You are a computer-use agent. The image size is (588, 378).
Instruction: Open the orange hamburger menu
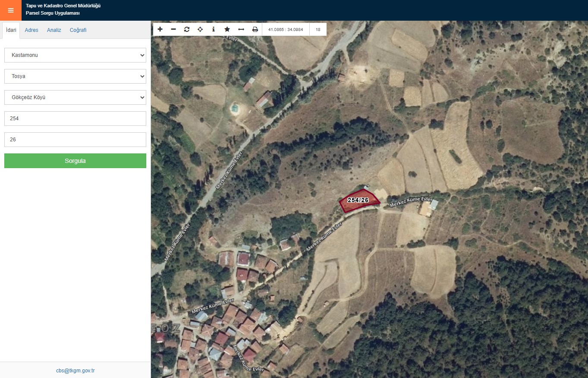pos(11,10)
